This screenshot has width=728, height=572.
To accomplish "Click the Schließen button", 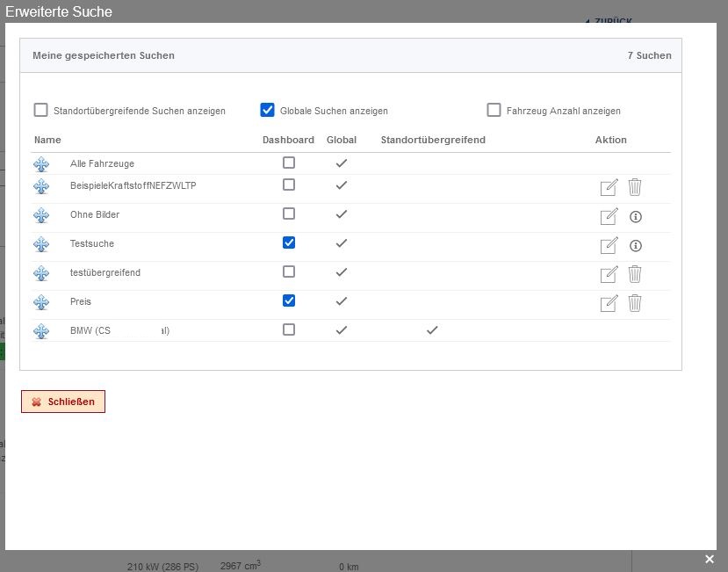I will [63, 402].
